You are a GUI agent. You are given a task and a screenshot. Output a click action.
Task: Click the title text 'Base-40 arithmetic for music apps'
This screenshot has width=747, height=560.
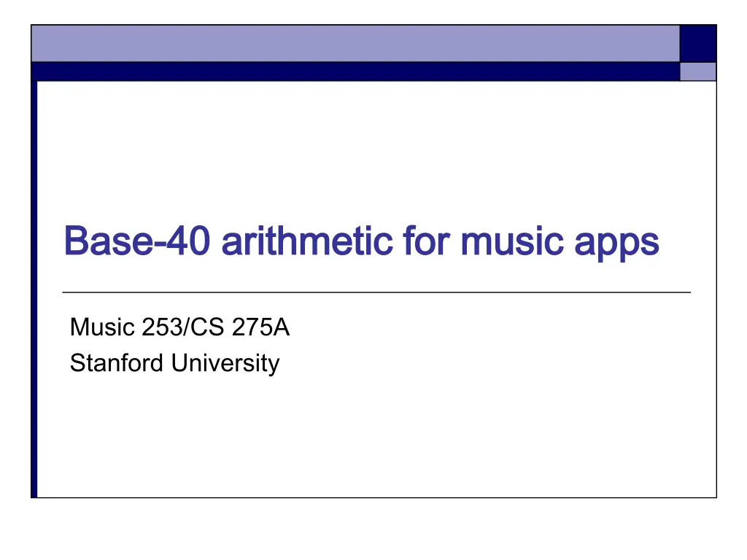coord(361,242)
